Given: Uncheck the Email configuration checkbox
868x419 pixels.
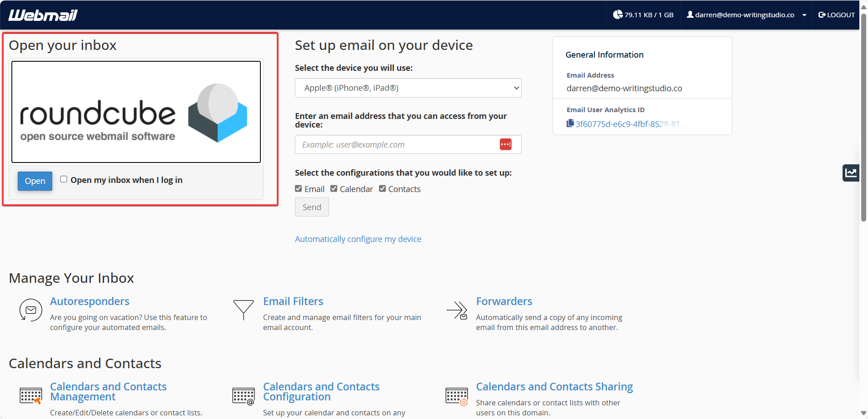Looking at the screenshot, I should pos(299,188).
